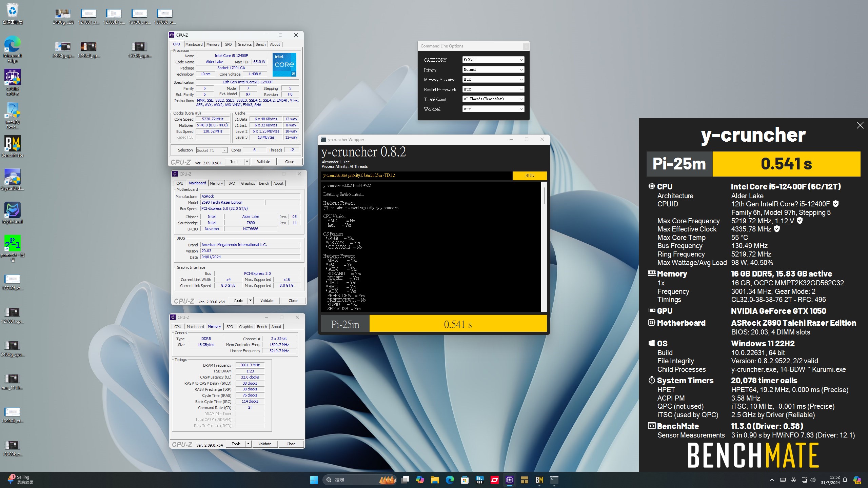Open the CPUID CPU-Z desktop shortcut

click(13, 83)
